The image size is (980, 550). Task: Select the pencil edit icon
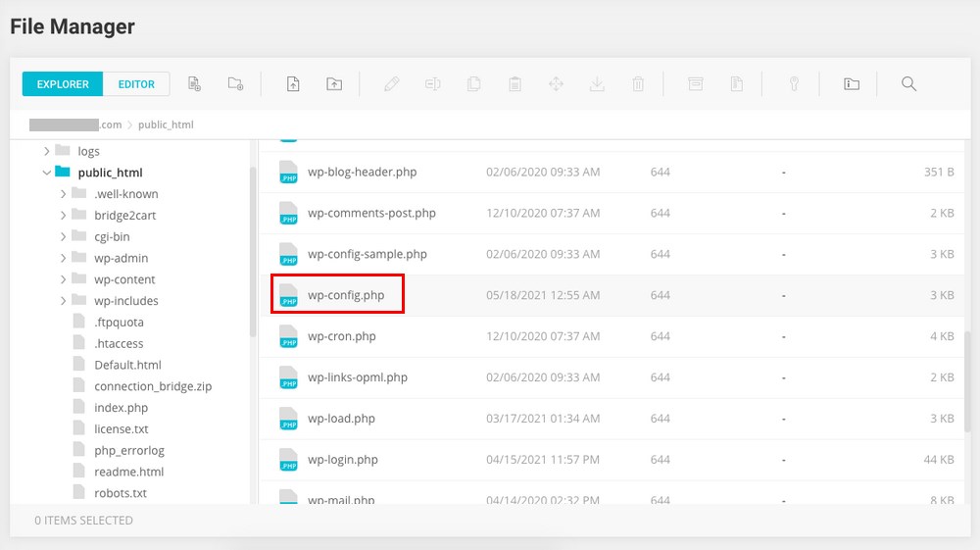pos(392,83)
